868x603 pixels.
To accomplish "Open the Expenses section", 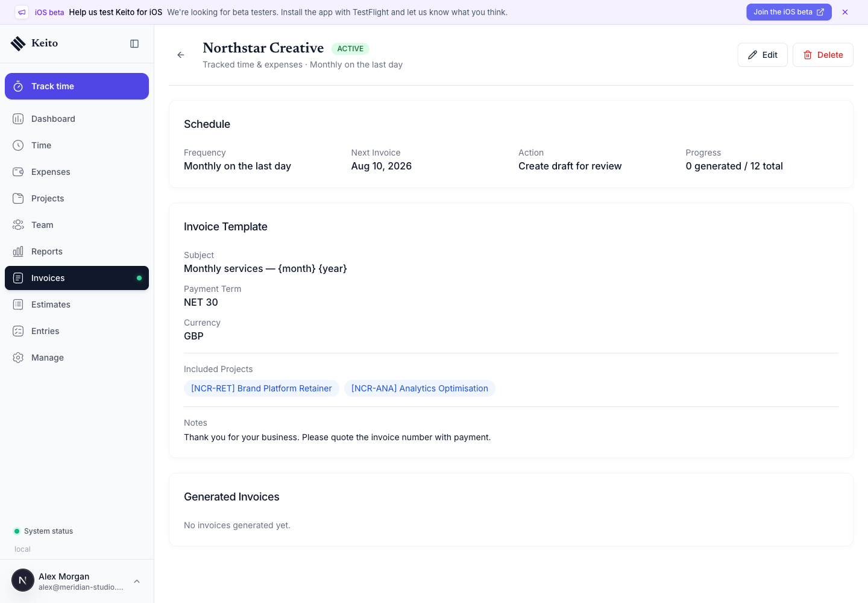I will pyautogui.click(x=77, y=172).
